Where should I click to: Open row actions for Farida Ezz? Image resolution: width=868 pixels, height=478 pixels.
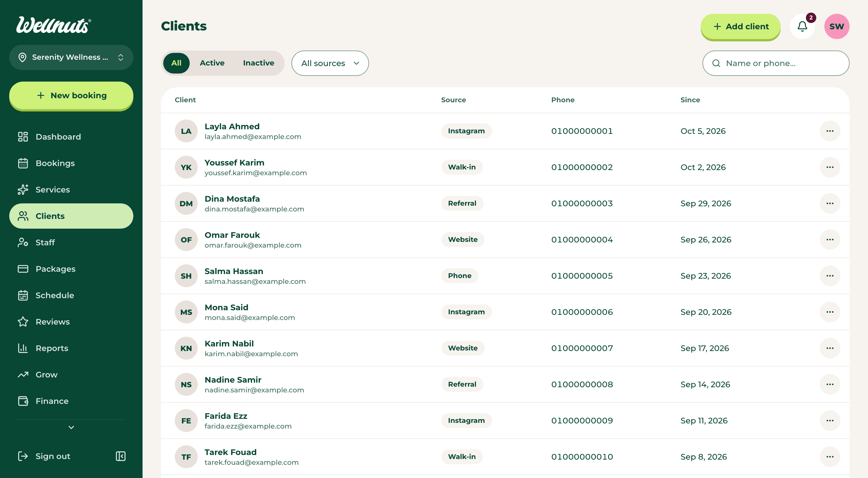(830, 421)
